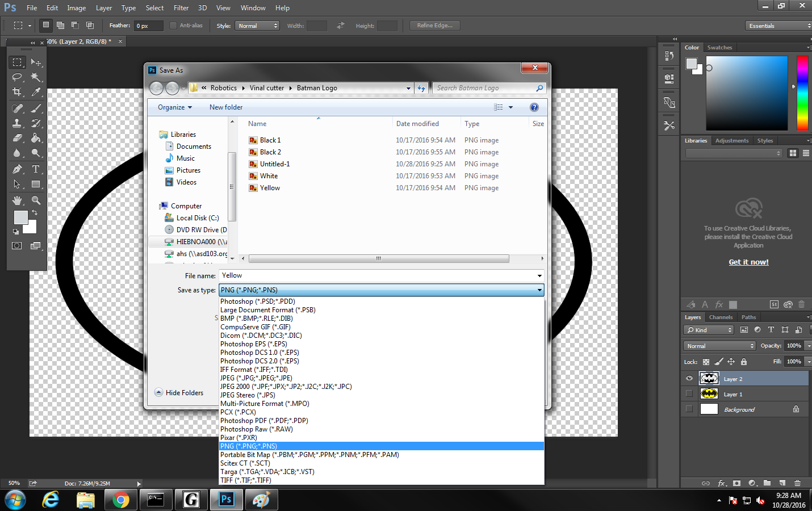812x511 pixels.
Task: Select the Lasso tool
Action: coord(18,77)
